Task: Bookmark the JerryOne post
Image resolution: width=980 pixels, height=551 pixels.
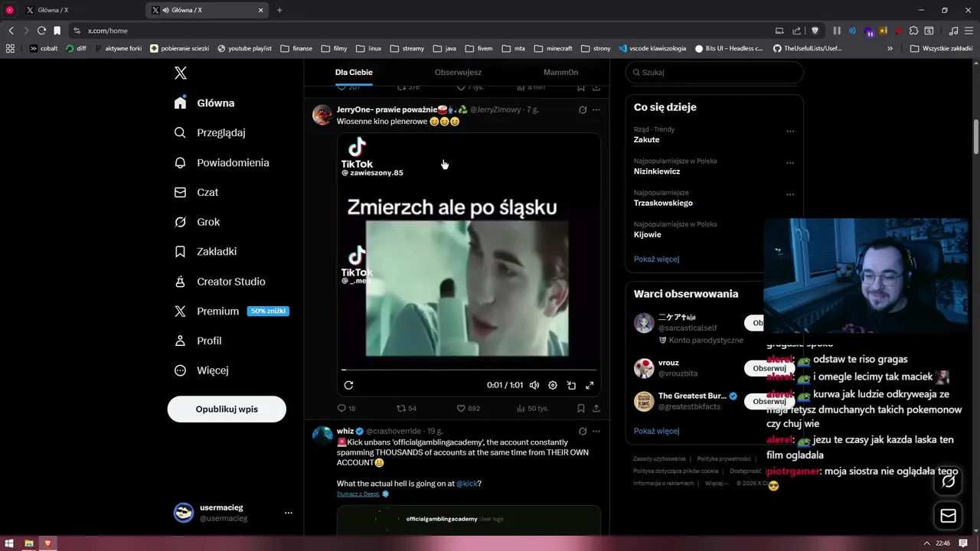Action: 581,408
